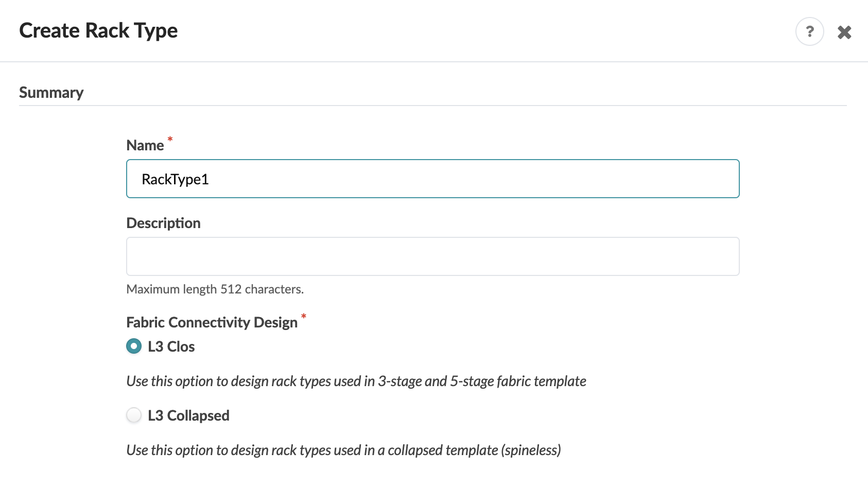Screen dimensions: 868x486
Task: Click the 3-stage and 5-stage fabric description
Action: click(x=356, y=381)
